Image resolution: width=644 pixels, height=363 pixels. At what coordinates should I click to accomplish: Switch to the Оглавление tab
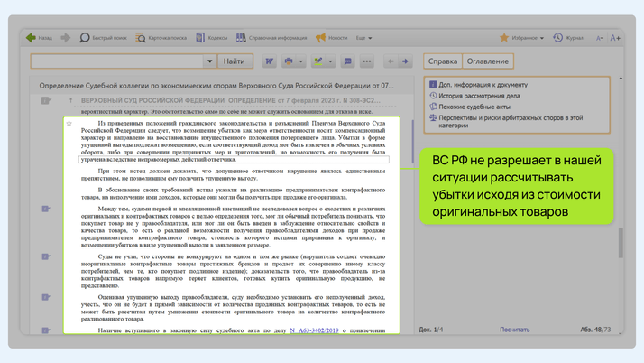(487, 61)
